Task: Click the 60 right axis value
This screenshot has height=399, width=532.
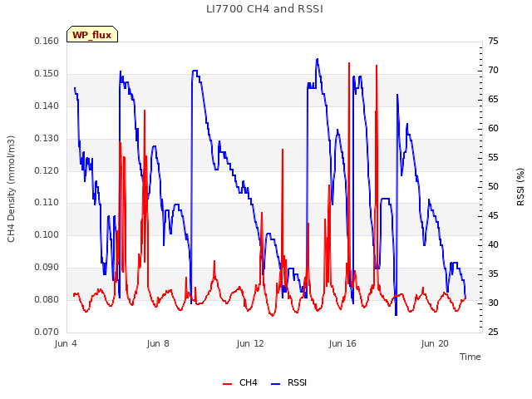Action: click(493, 129)
